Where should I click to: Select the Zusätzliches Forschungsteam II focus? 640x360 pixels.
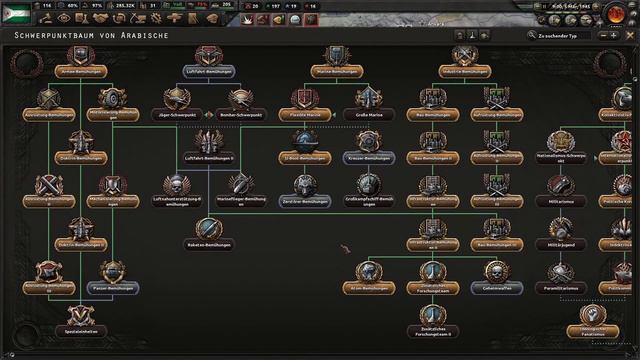pos(433,331)
